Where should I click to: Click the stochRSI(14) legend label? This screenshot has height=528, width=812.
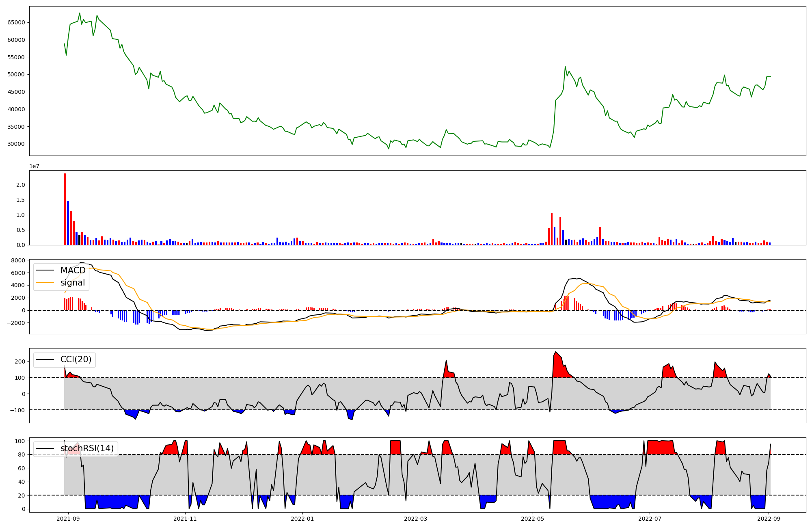(x=87, y=448)
